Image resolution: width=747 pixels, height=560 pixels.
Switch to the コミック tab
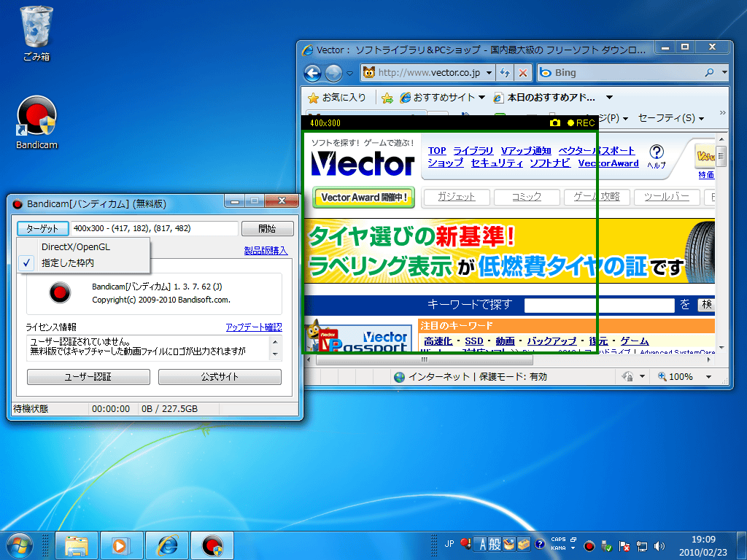click(527, 197)
